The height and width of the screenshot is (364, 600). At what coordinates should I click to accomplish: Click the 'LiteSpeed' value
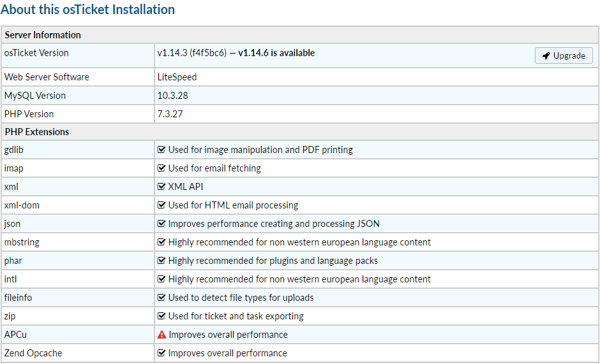177,77
